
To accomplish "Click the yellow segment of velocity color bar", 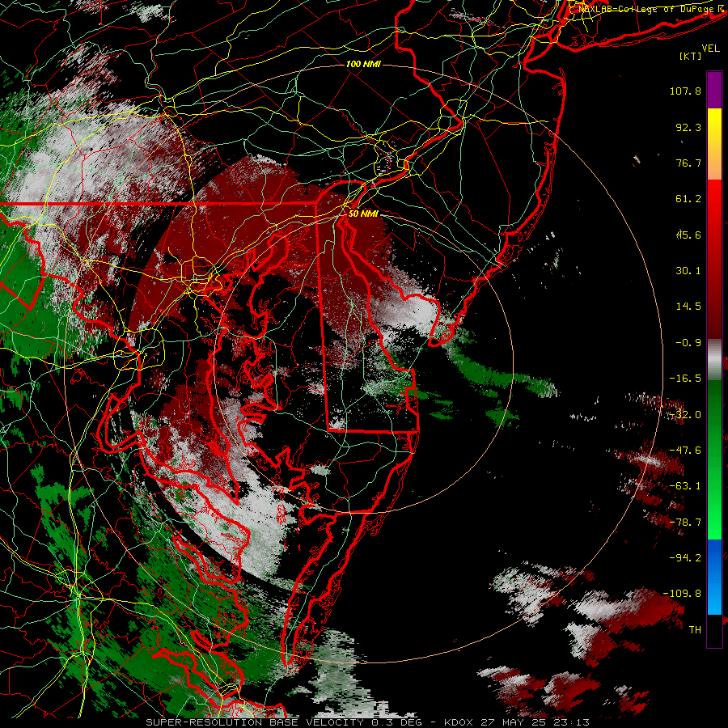I will pyautogui.click(x=714, y=126).
